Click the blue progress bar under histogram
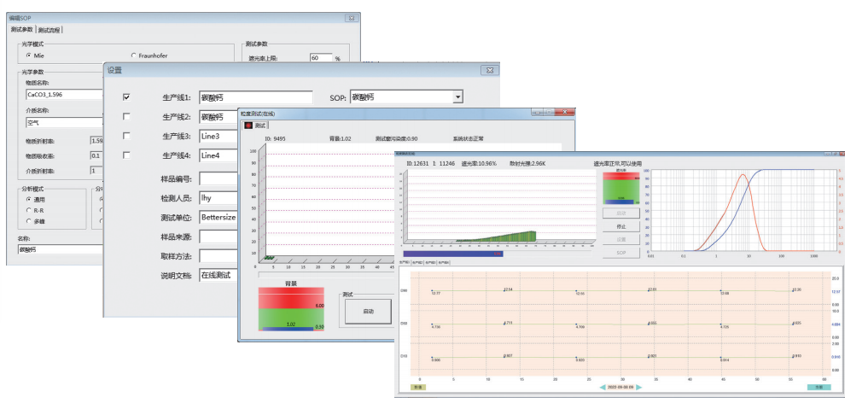868x409 pixels. 452,254
